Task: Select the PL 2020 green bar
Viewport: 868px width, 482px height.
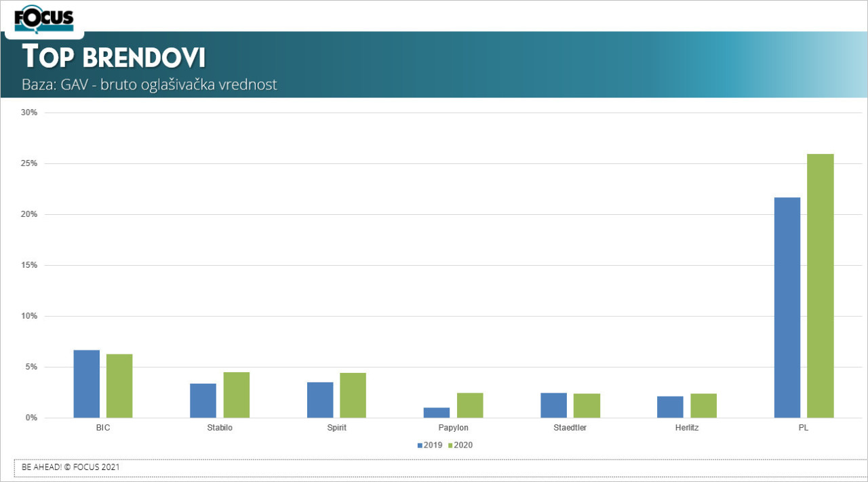Action: click(x=821, y=285)
